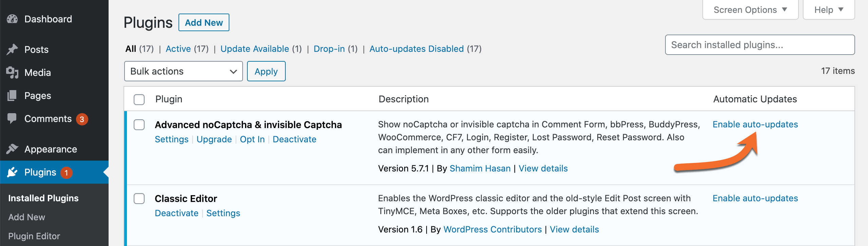Click the Pages document icon
The height and width of the screenshot is (246, 868).
tap(12, 96)
